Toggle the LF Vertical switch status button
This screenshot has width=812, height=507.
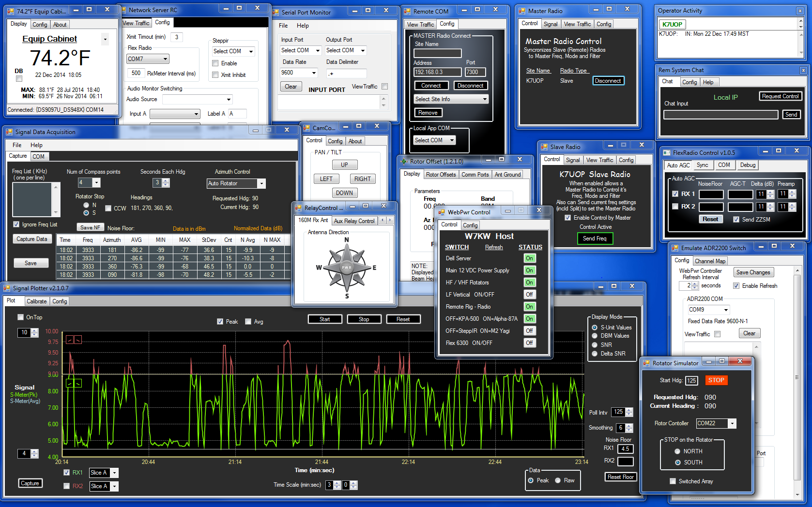tap(529, 295)
